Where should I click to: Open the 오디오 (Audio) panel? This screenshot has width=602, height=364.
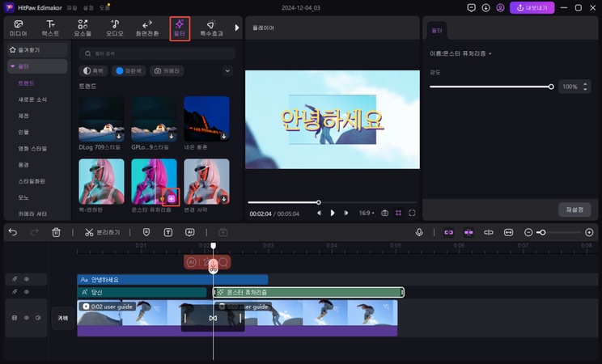point(115,28)
